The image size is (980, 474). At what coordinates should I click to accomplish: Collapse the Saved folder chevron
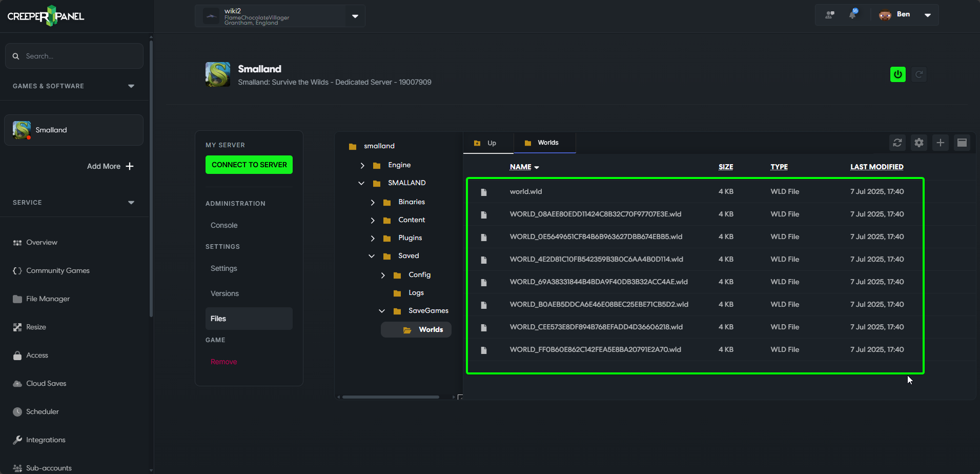point(372,256)
